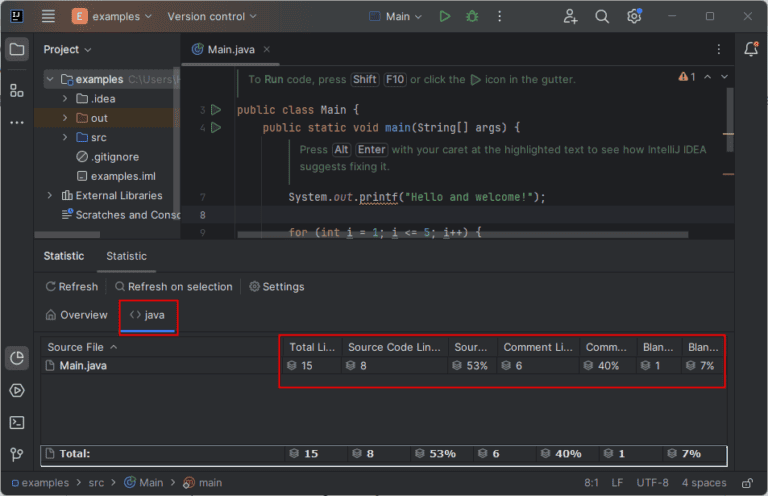Click the run gutter icon beside the Main class
Screen dimensions: 768x496
215,109
